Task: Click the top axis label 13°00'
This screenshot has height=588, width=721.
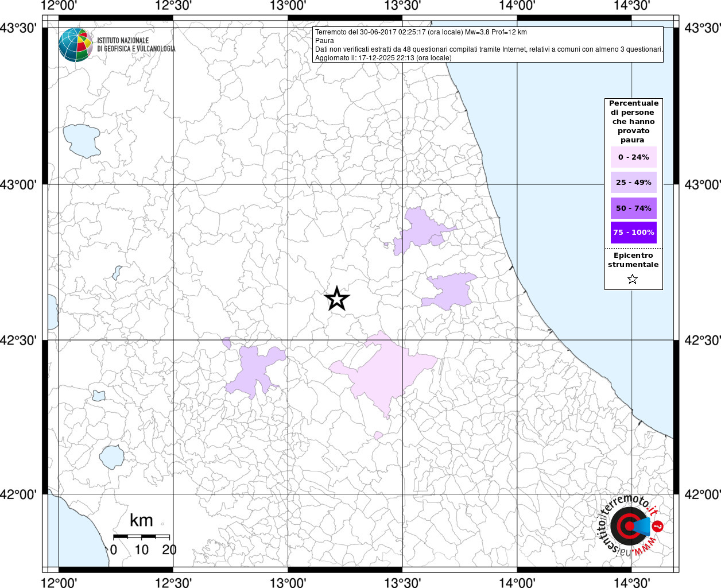Action: coord(288,6)
